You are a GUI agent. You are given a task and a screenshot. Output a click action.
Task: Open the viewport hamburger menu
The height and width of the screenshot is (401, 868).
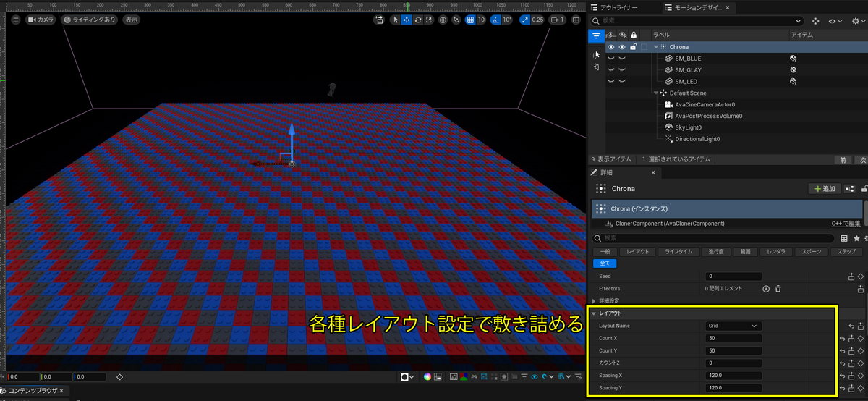click(16, 20)
